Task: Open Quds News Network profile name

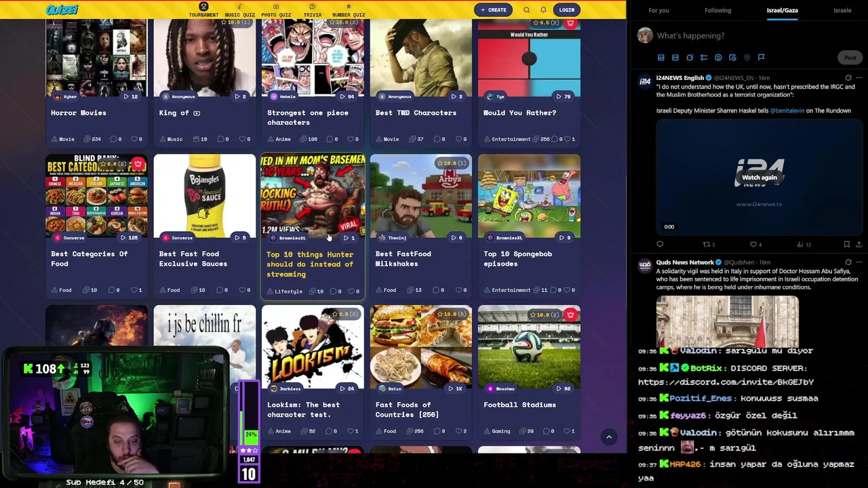Action: tap(685, 262)
